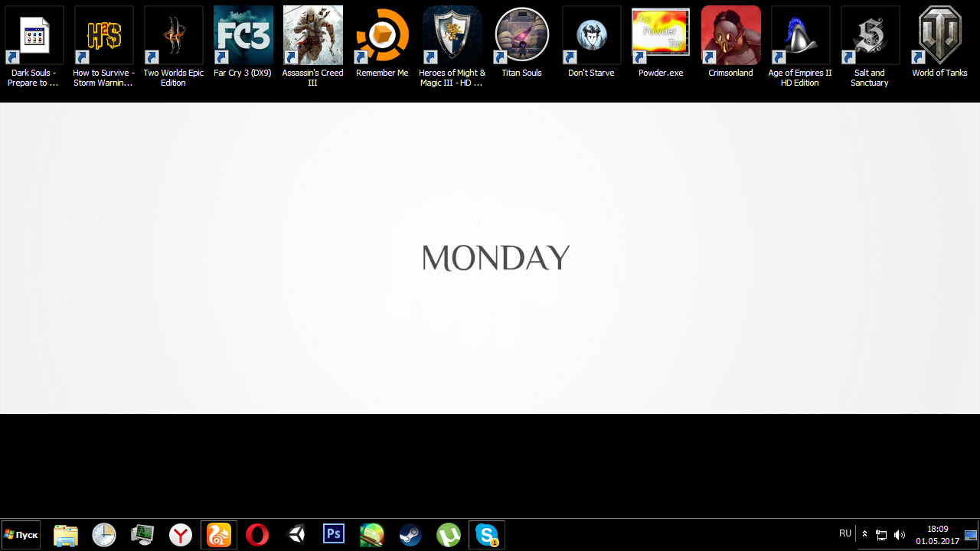
Task: Open the Пуск start menu
Action: tap(21, 535)
